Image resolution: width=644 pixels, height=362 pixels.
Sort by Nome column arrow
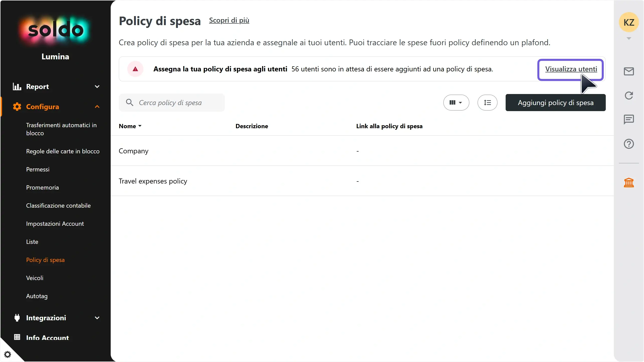[x=140, y=126]
